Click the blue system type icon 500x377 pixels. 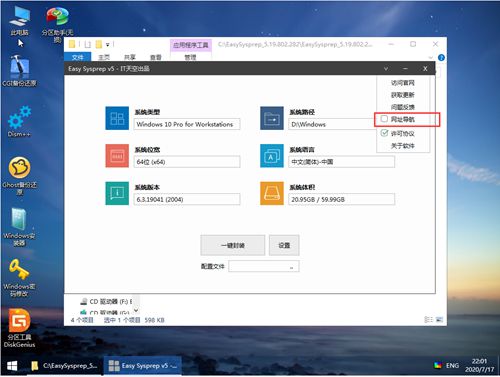[x=117, y=118]
